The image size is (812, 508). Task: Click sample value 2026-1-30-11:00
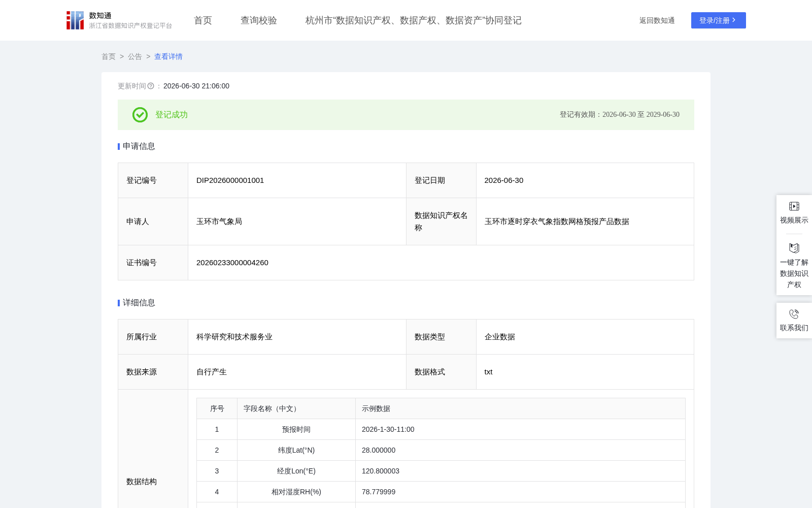[x=388, y=429]
